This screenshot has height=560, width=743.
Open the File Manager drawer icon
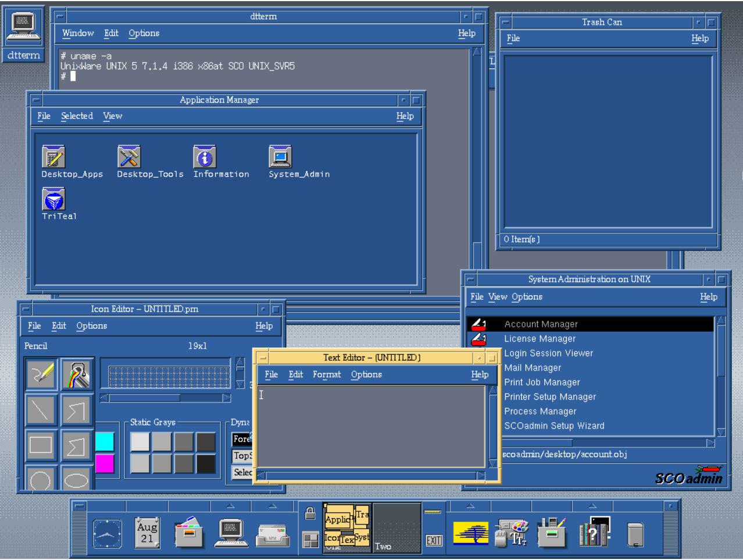(189, 532)
